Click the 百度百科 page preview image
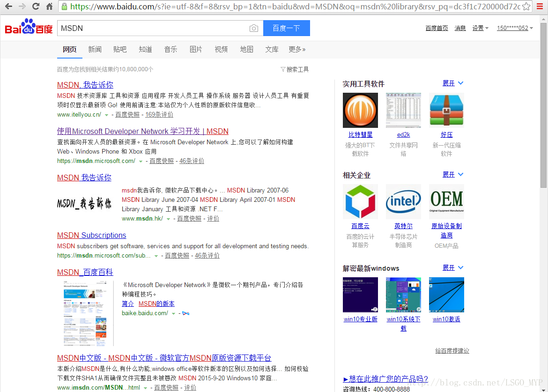Screen dimensions: 548x392 tap(85, 313)
